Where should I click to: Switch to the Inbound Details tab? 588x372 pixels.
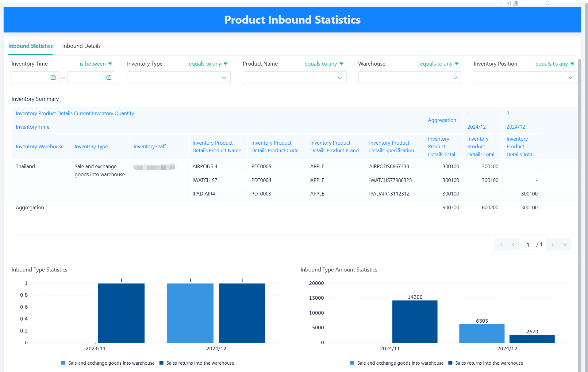81,46
